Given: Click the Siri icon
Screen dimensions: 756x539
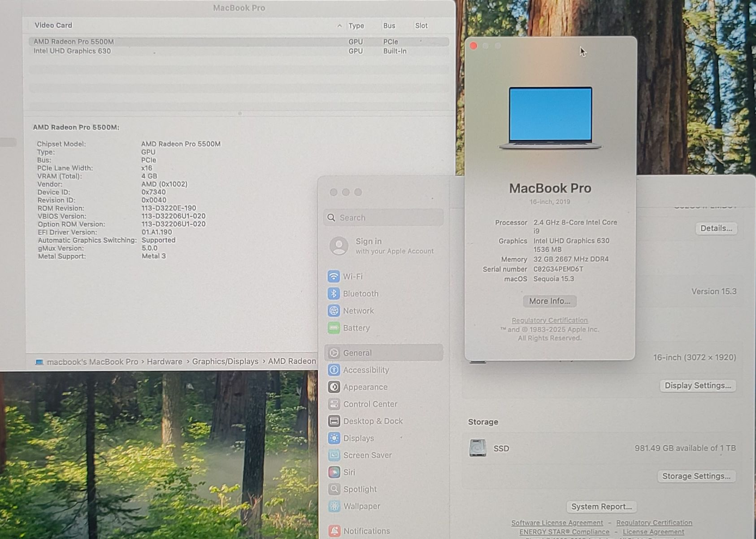Looking at the screenshot, I should coord(334,472).
